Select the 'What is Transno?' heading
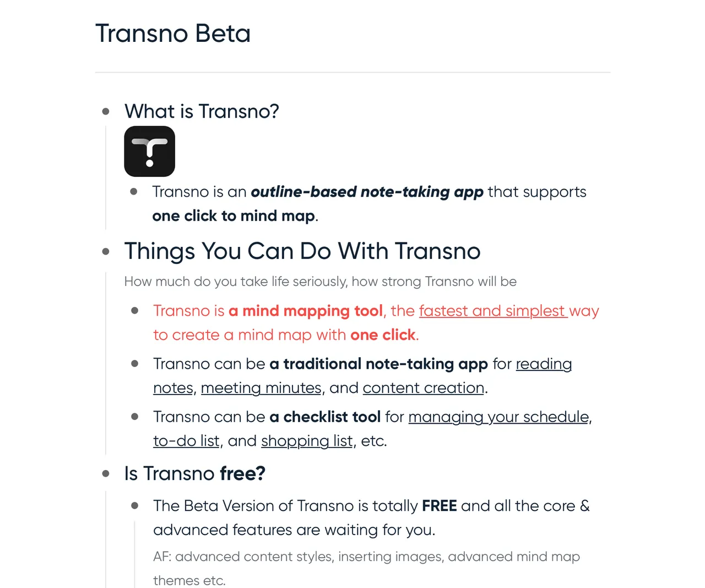705x588 pixels. (202, 111)
